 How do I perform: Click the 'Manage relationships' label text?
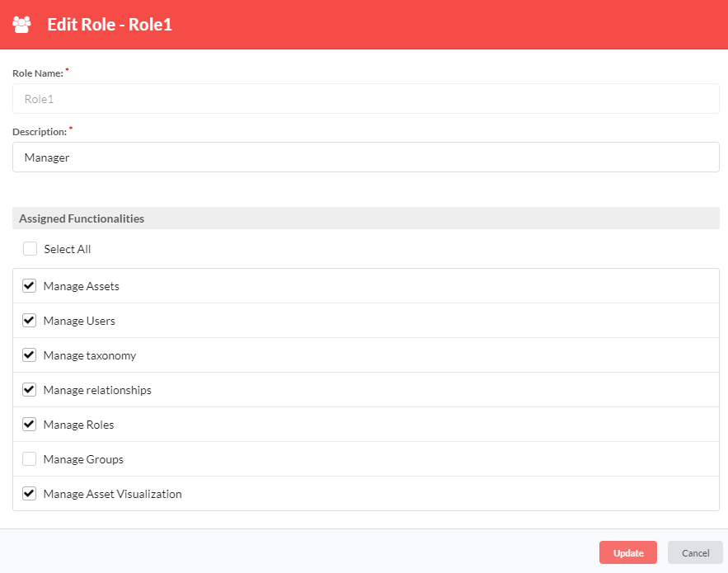pyautogui.click(x=97, y=390)
